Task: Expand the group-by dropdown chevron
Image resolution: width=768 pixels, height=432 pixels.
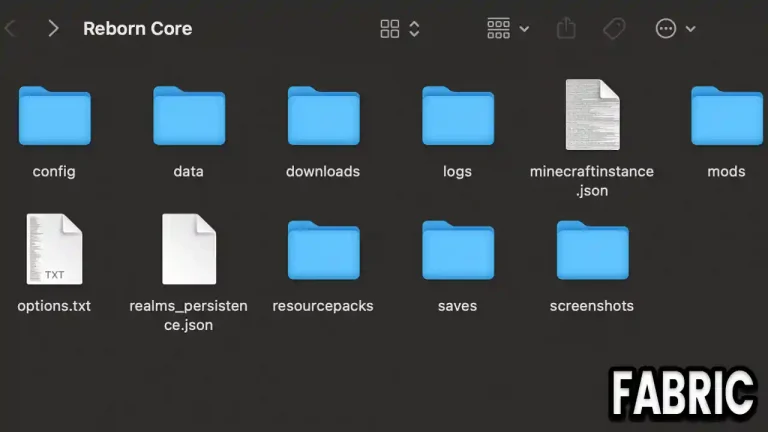Action: (x=524, y=29)
